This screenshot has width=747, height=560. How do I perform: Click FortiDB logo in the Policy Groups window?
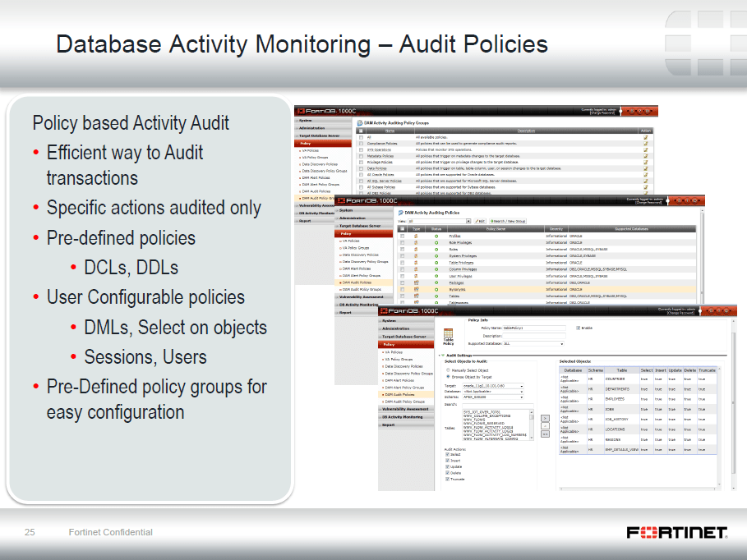pos(326,111)
